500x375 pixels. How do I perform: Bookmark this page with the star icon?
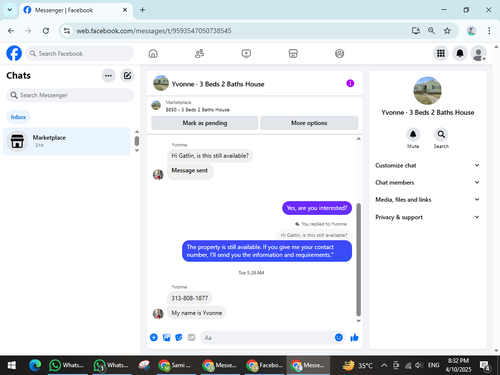click(447, 31)
